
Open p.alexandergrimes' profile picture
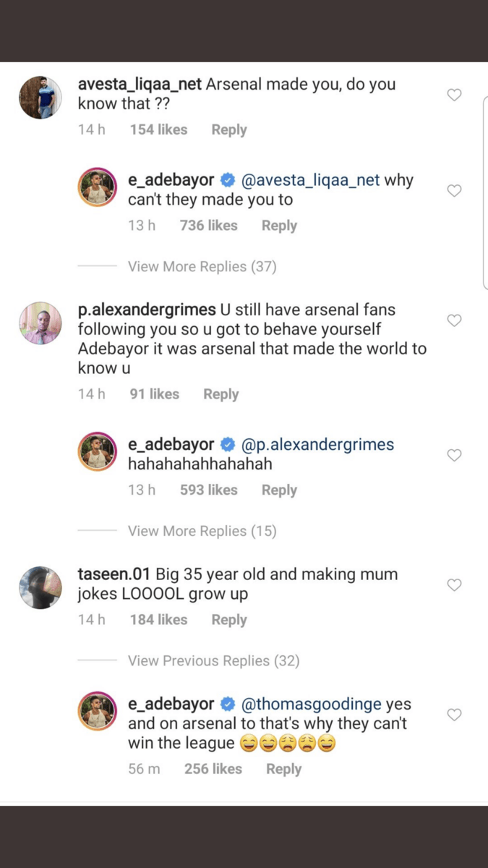coord(40,323)
